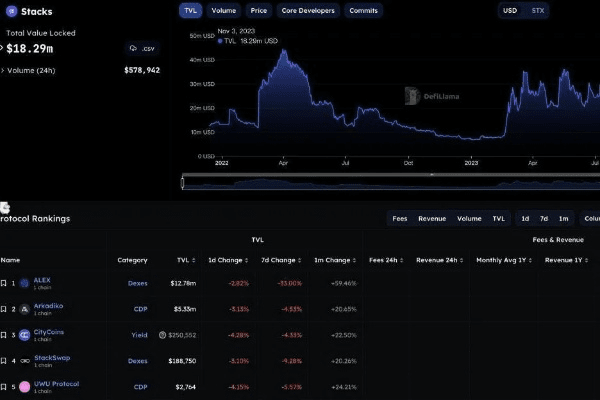Download the .csv data file

(x=143, y=48)
